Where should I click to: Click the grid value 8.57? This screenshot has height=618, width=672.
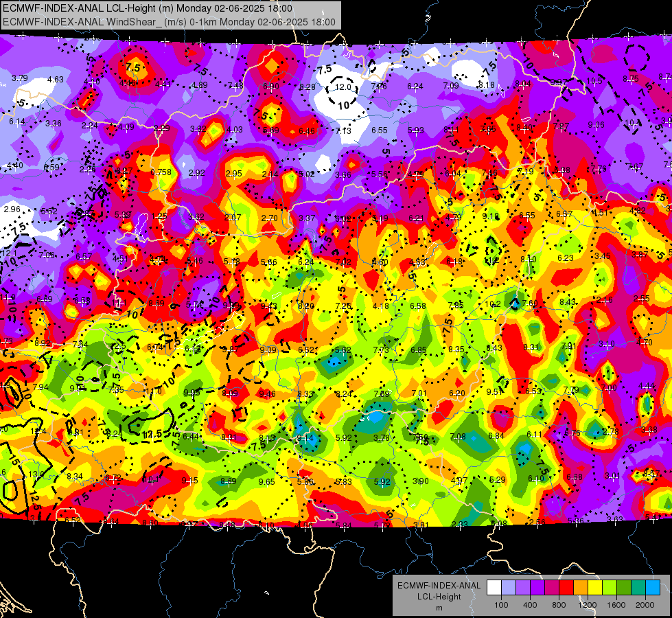pos(651,474)
